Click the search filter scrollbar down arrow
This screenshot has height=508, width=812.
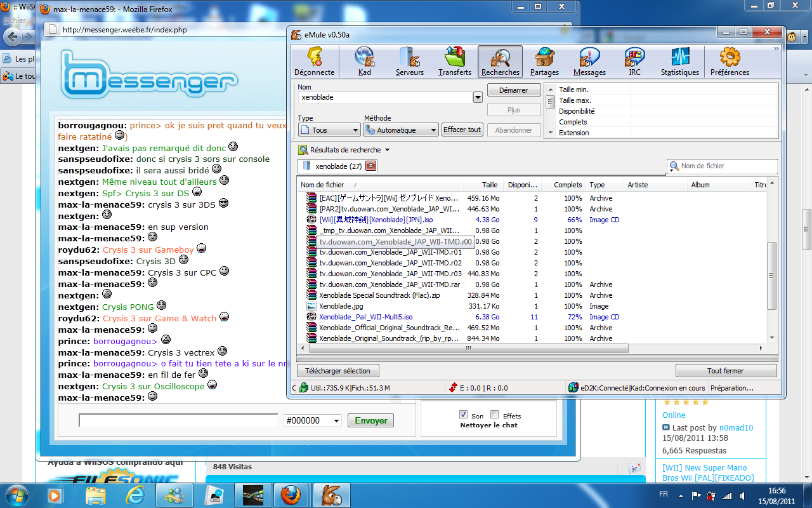(549, 133)
